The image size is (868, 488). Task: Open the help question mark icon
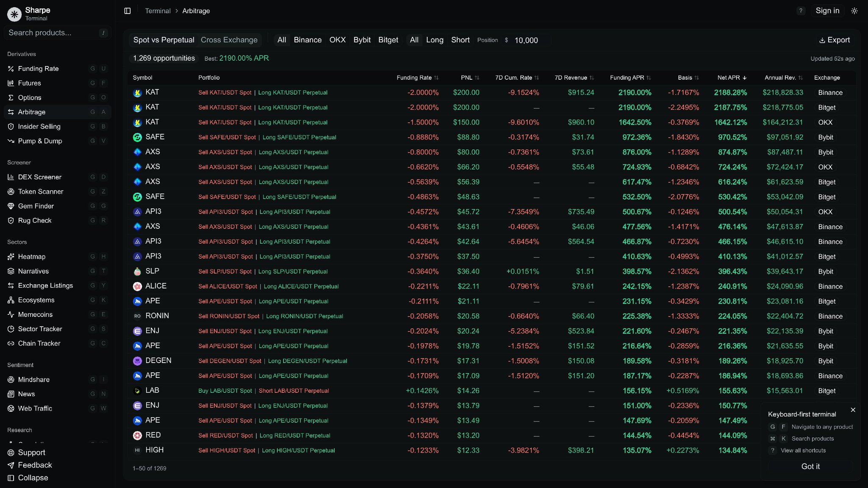point(800,11)
